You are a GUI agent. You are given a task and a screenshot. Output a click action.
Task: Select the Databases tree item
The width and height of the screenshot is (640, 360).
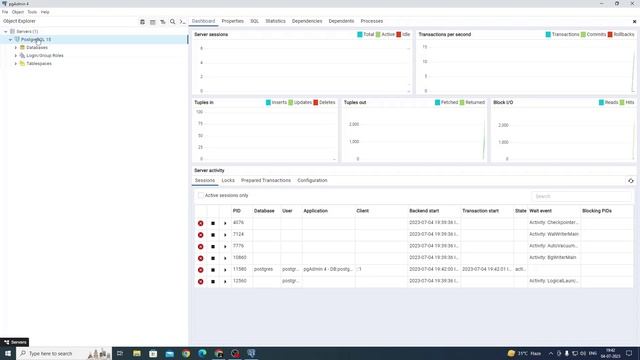click(37, 48)
